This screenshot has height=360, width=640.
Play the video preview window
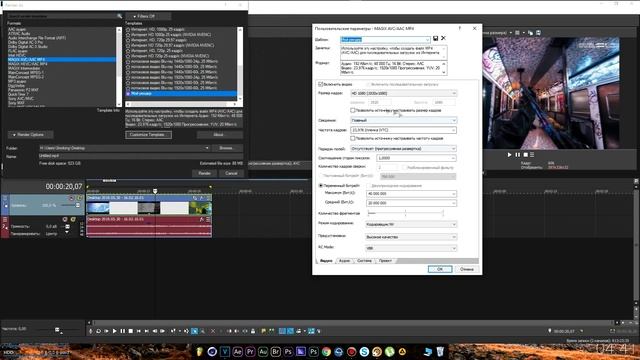pos(509,155)
